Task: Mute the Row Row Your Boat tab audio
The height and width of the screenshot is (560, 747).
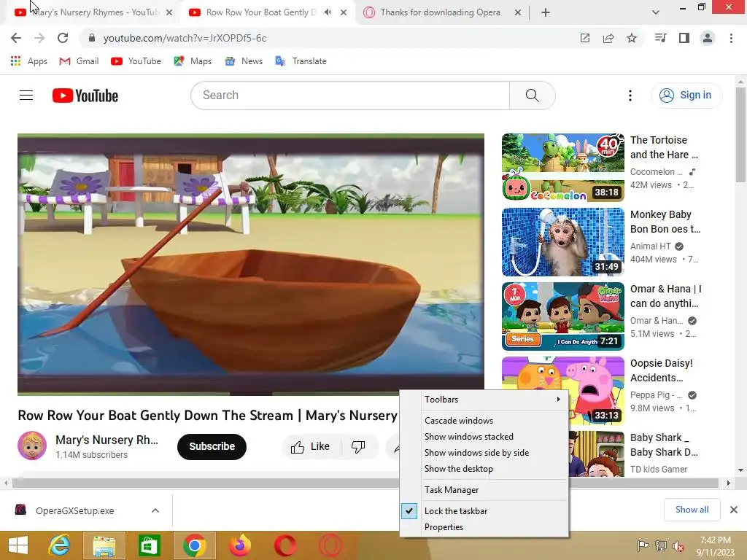Action: point(328,12)
